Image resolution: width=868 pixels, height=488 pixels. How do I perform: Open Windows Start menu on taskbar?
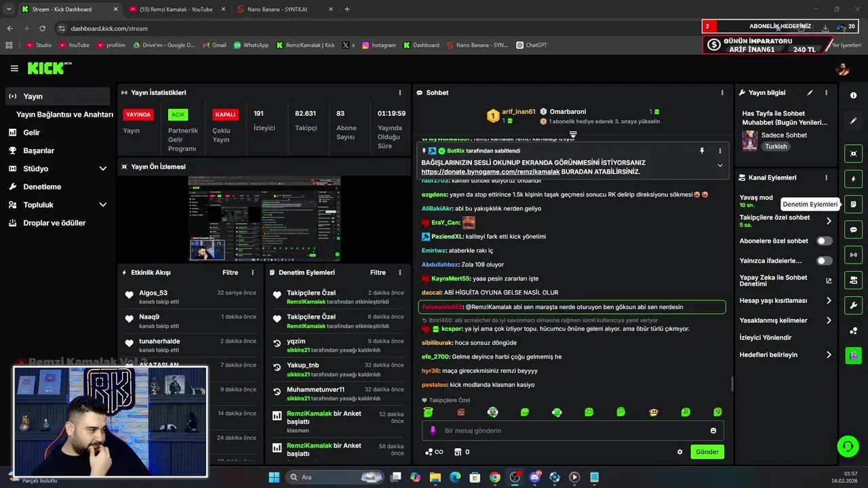click(x=274, y=477)
